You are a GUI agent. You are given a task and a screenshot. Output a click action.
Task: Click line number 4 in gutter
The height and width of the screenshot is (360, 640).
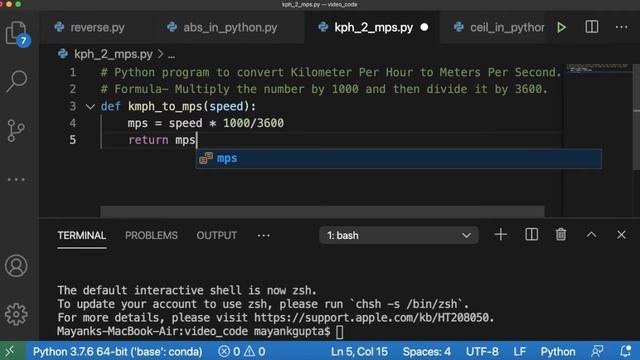pyautogui.click(x=73, y=123)
